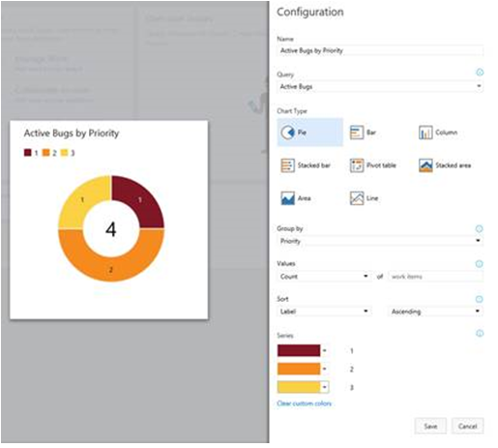Click the Name input field
498x448 pixels.
380,50
